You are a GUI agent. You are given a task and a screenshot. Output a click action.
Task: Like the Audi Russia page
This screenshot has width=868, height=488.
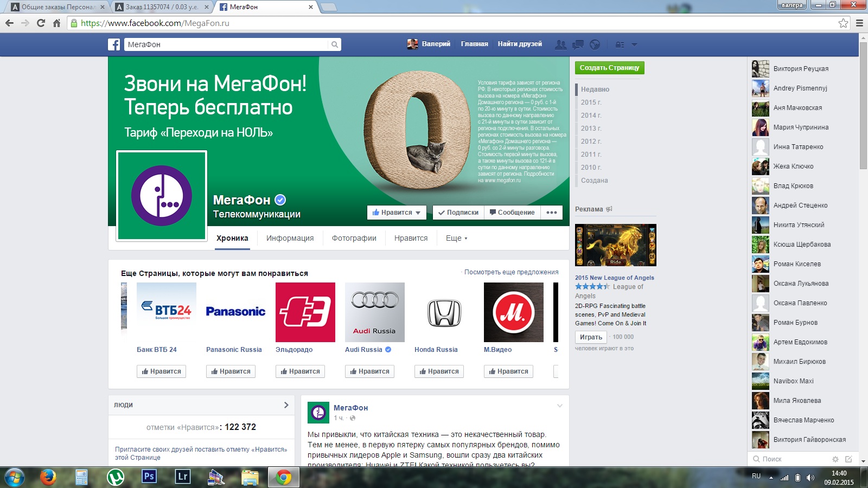click(x=369, y=371)
